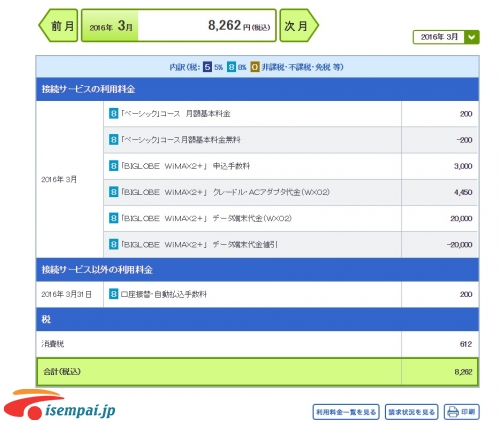
Task: Click the 612 consumption tax amount
Action: click(x=466, y=344)
